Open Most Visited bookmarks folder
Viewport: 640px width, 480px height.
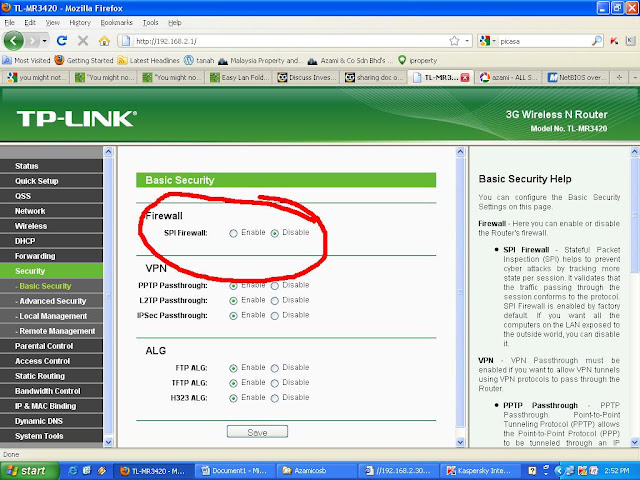pos(26,60)
